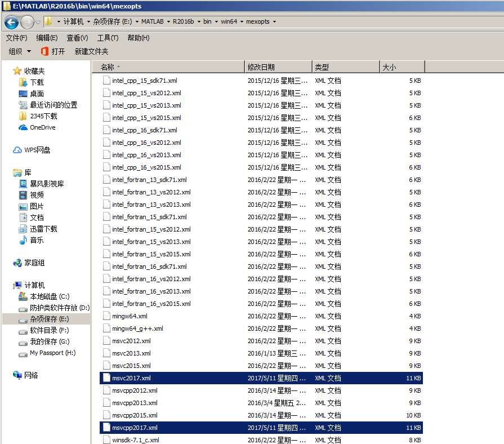Select file intel_fortran_16_vs2015.xml
Screen dimensions: 504x444
tap(261, 304)
